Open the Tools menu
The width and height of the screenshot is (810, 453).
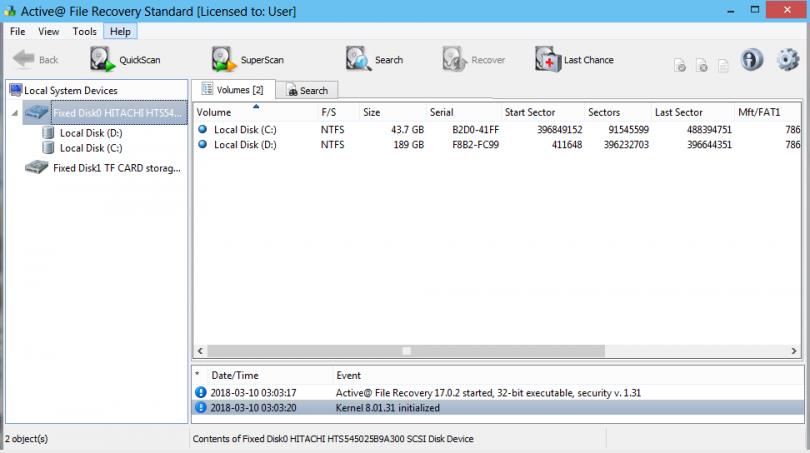point(85,31)
